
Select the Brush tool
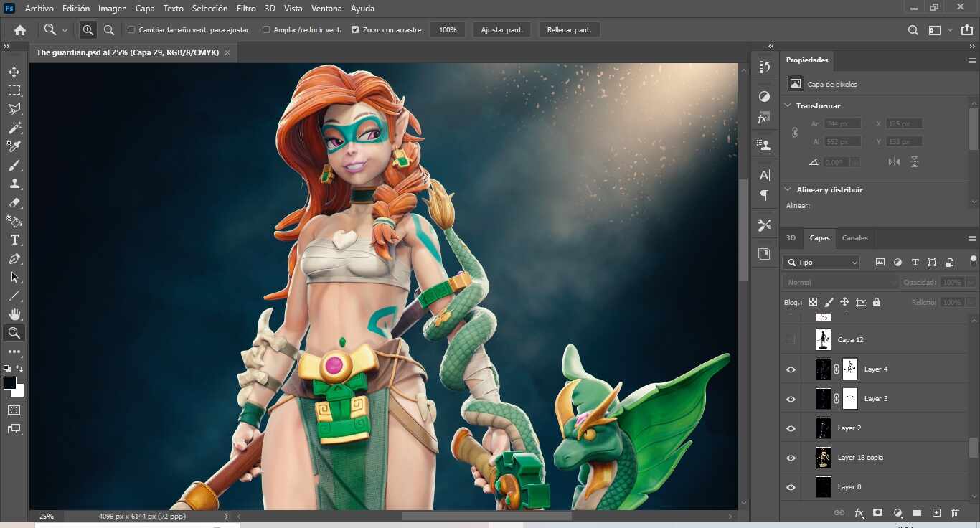pyautogui.click(x=14, y=165)
